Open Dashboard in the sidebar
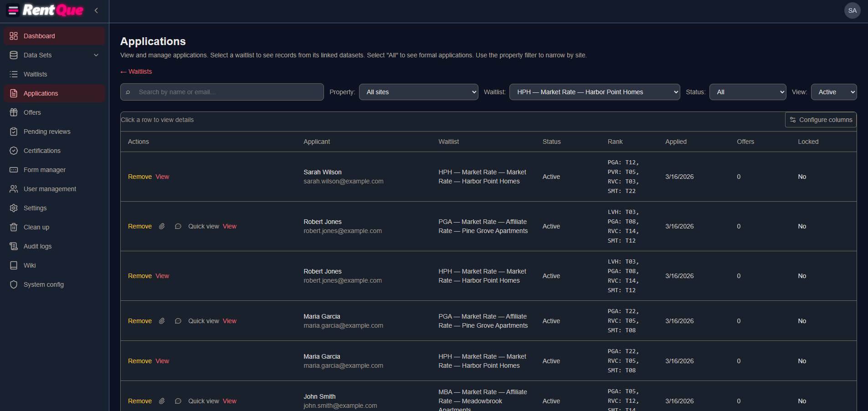The height and width of the screenshot is (411, 868). point(55,36)
